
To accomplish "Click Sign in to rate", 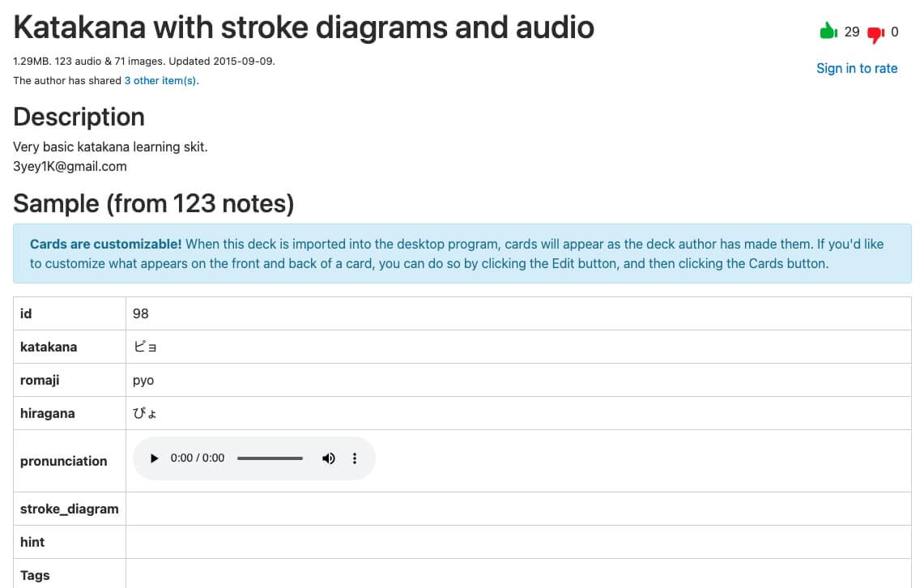I will tap(857, 68).
